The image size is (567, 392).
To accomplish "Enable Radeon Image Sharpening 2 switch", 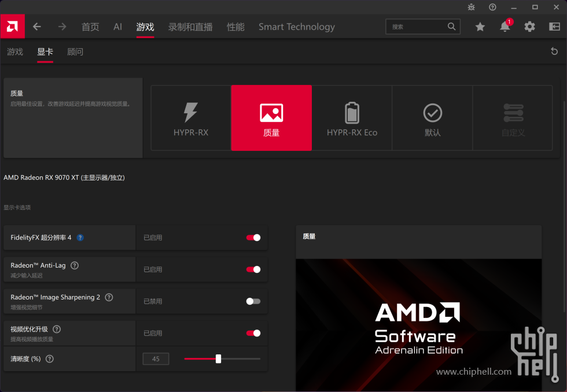I will tap(253, 301).
